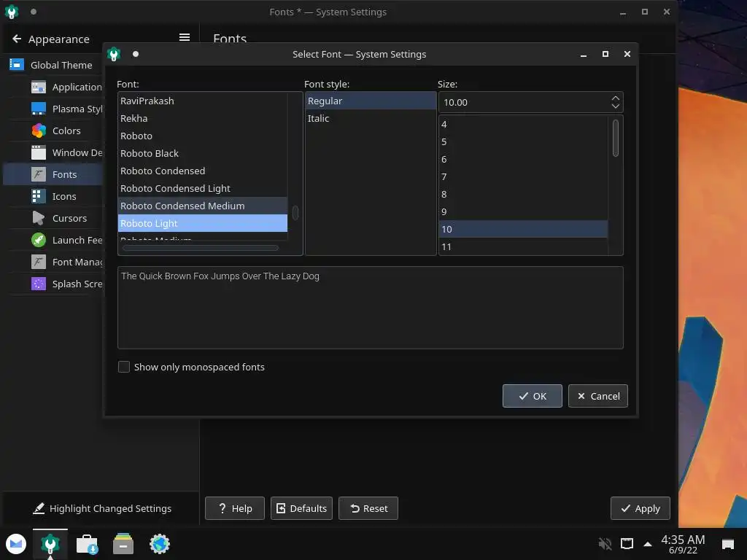Screen dimensions: 747x560
Task: Open the Steam Deck application launcher
Action: click(16, 544)
